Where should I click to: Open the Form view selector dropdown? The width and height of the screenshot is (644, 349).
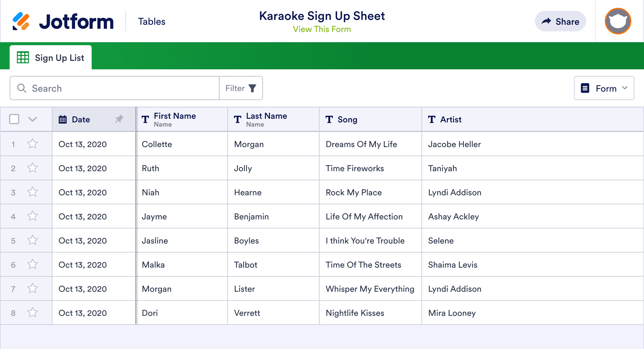604,88
